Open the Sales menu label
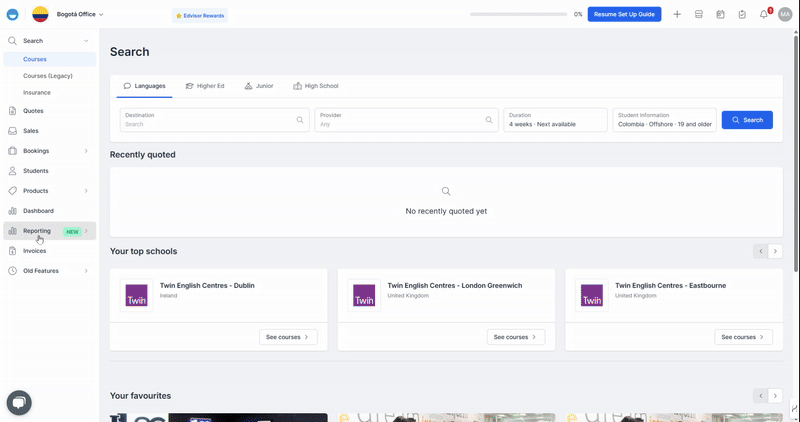 [x=31, y=131]
